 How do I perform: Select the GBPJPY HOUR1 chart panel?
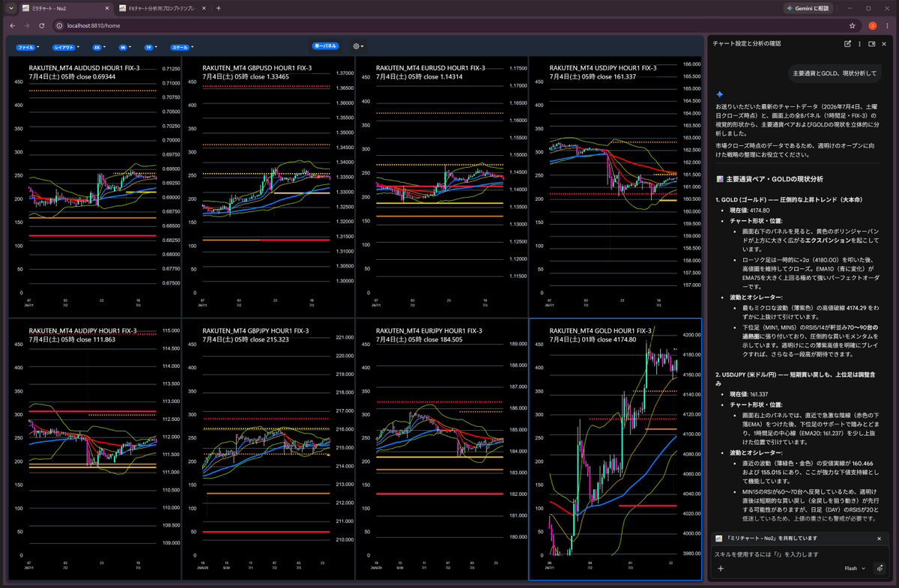click(268, 449)
